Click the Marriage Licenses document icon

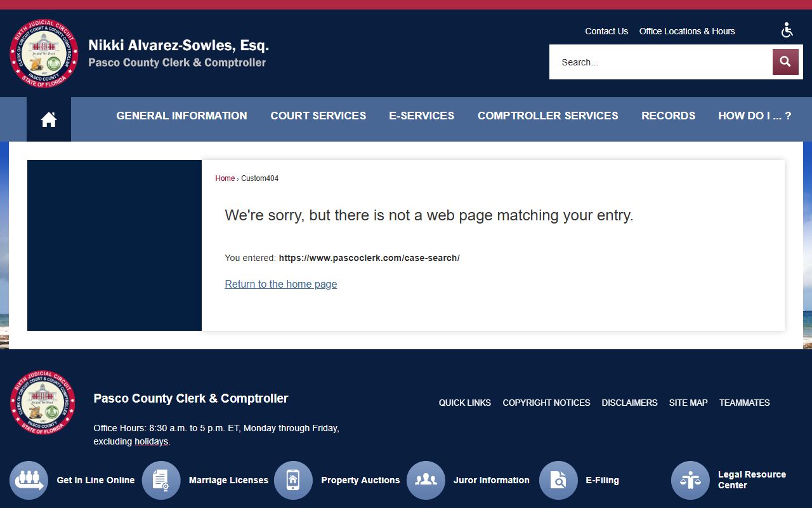point(161,480)
